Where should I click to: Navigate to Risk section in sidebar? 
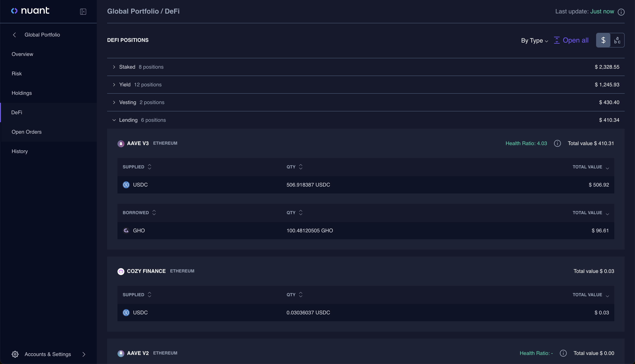(x=17, y=74)
